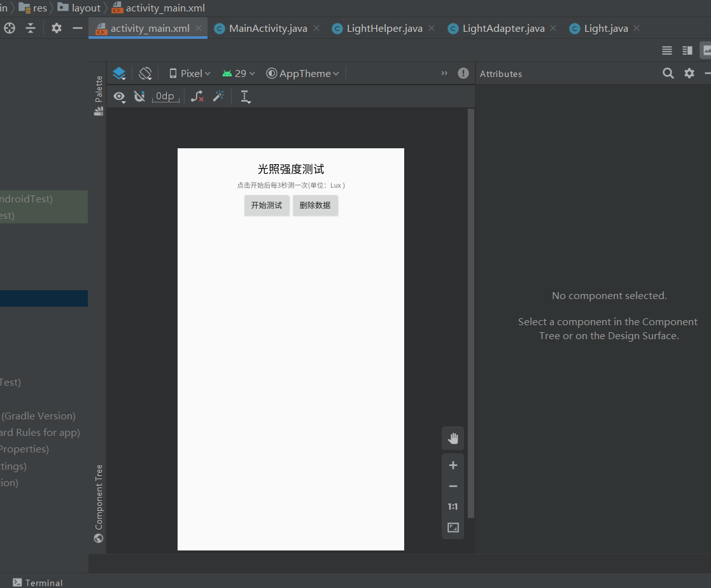Zoom out the design surface
This screenshot has width=711, height=588.
coord(453,486)
